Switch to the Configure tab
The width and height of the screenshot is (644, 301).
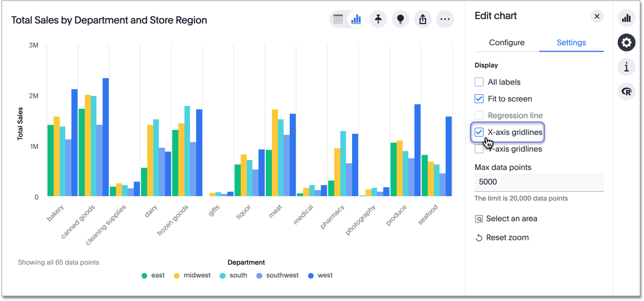(506, 42)
